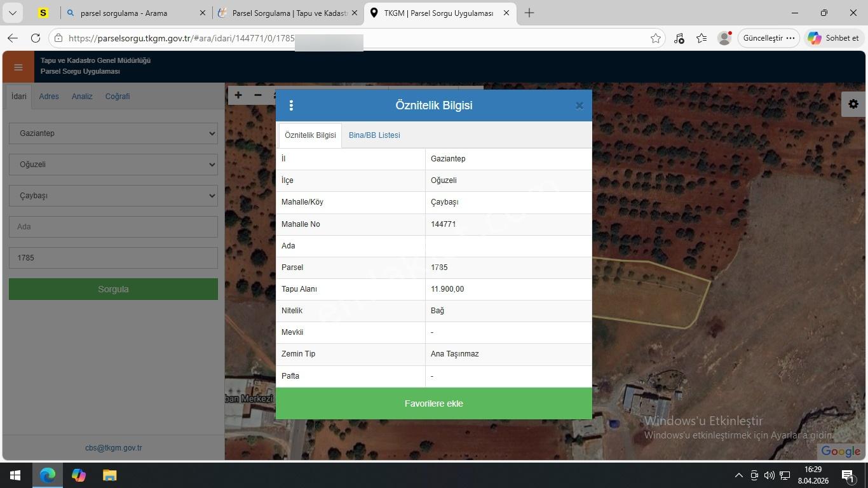Image resolution: width=868 pixels, height=488 pixels.
Task: Open the cbs@tkgm.gov.tr email link
Action: click(114, 448)
